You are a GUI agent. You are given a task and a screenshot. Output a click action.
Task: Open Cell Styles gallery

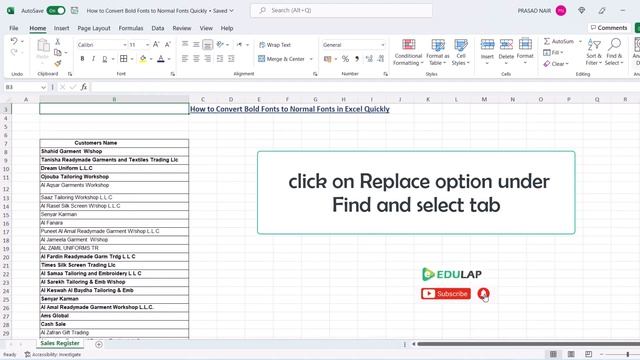[461, 52]
